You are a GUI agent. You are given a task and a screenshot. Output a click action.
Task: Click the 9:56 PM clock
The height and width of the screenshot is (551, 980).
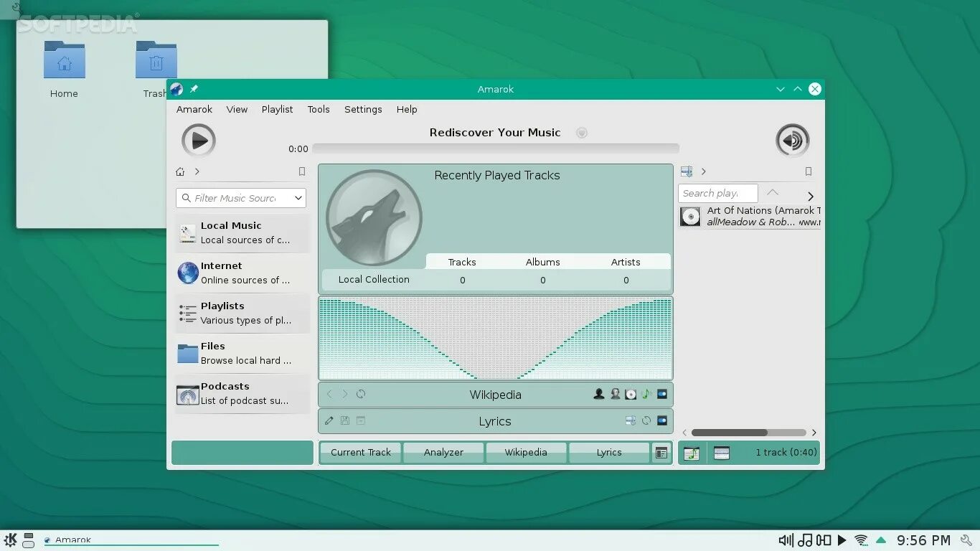(x=923, y=540)
